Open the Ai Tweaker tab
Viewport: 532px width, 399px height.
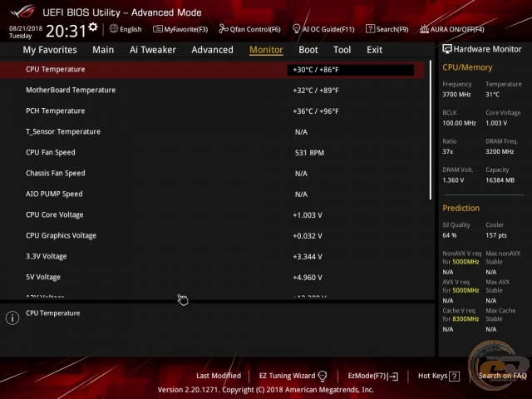tap(153, 50)
